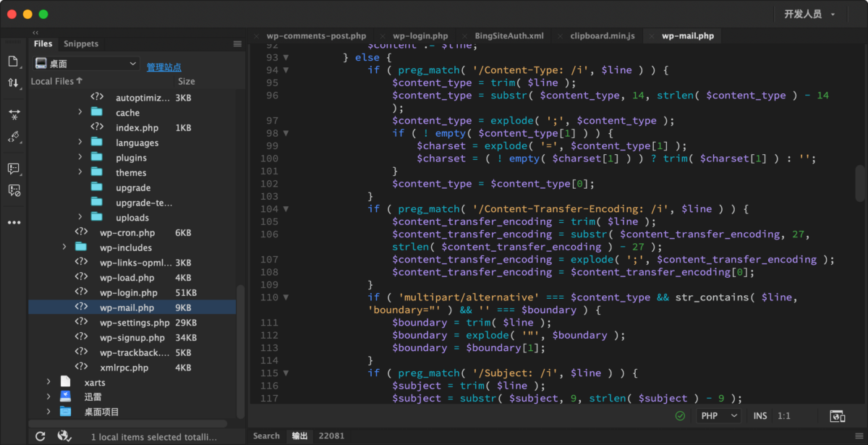Expand the themes folder

[80, 172]
